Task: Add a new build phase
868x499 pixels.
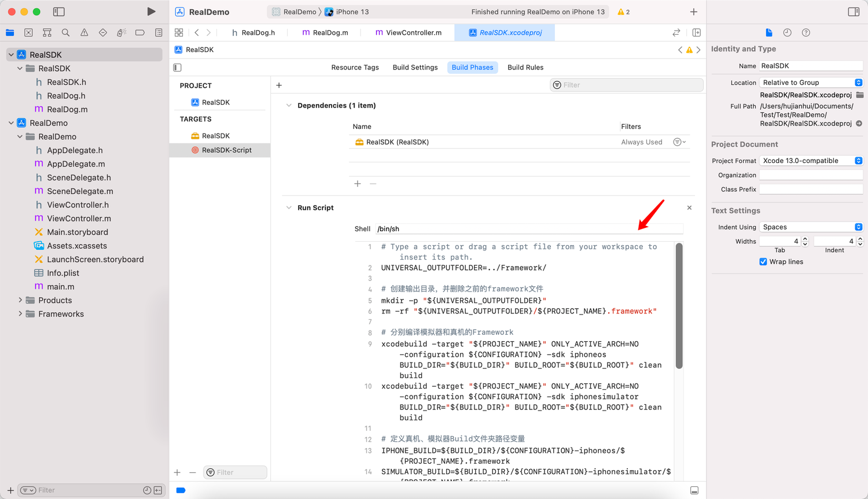Action: coord(279,85)
